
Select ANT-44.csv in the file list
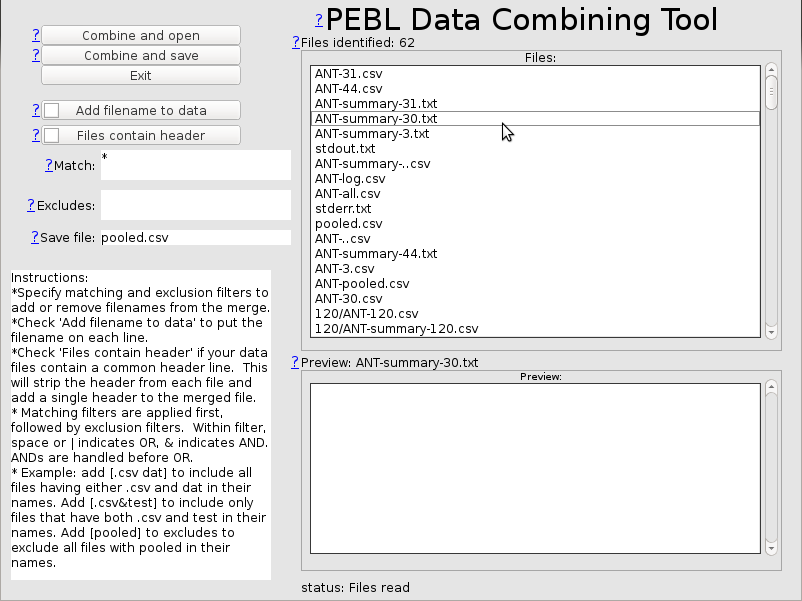coord(535,88)
